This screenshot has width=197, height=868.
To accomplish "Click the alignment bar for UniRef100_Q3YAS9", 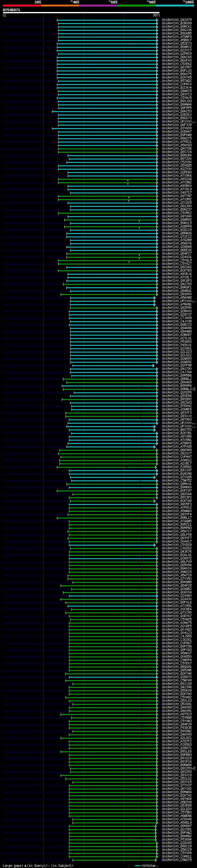I will 105,128.
